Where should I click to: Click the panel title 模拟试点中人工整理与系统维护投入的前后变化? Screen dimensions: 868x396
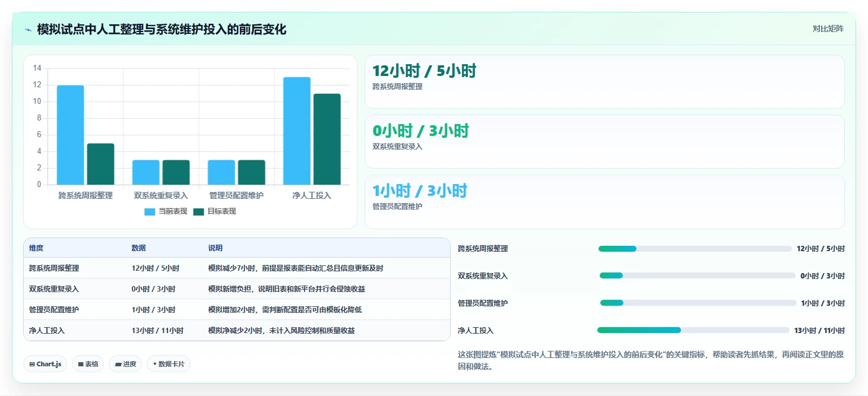(161, 30)
